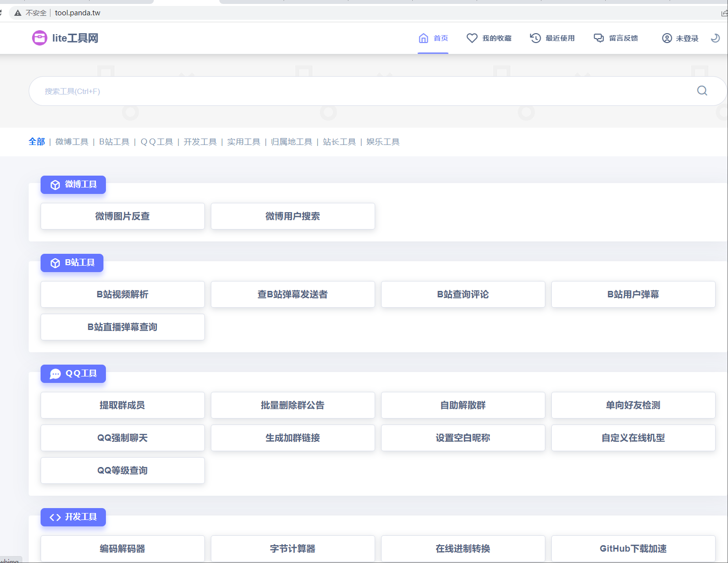Viewport: 728px width, 563px height.
Task: Click the code brackets icon on 开发工具 header
Action: pos(55,517)
